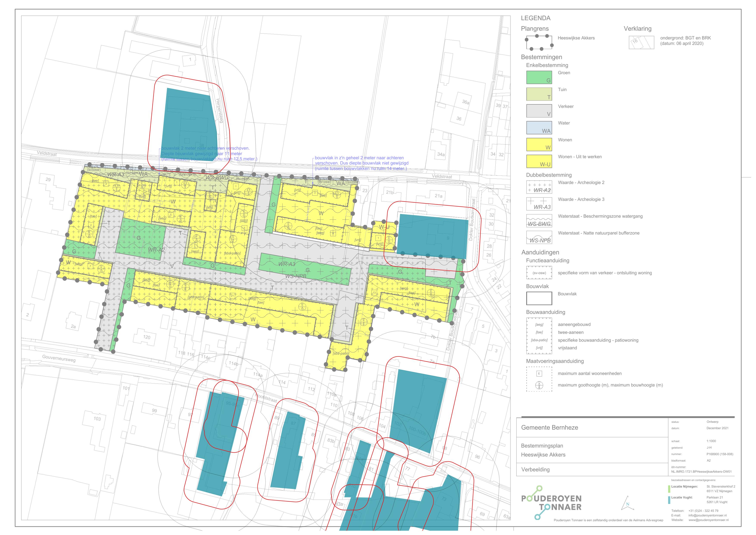The image size is (756, 535).
Task: Open the www.pouderoyentonnaer.nl website link
Action: click(x=708, y=520)
